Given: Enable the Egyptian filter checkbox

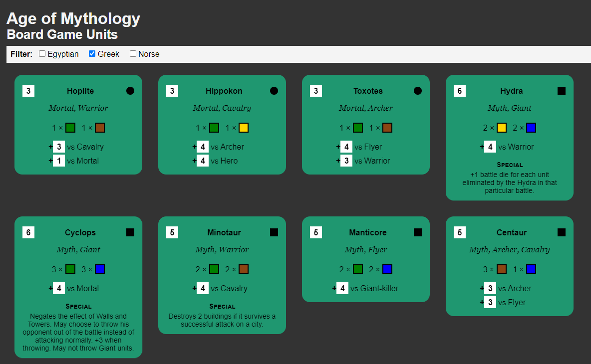Looking at the screenshot, I should pos(42,53).
